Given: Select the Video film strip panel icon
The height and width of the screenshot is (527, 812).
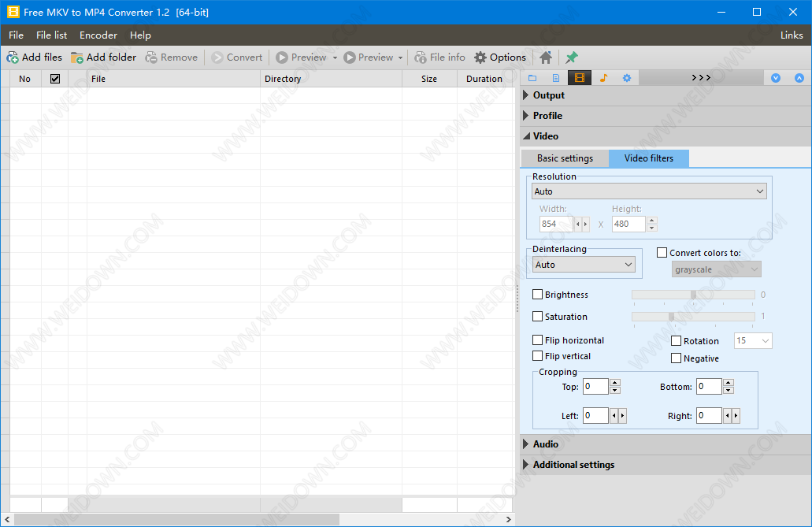Looking at the screenshot, I should click(580, 78).
